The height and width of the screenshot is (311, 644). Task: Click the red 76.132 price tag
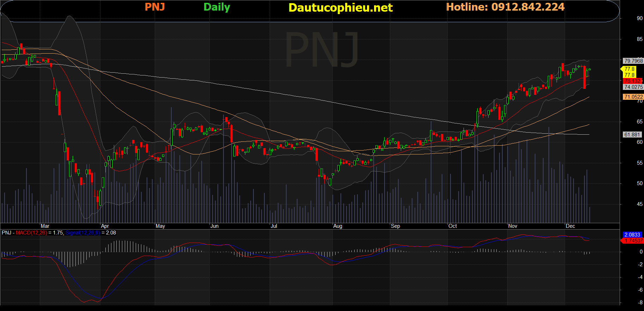[x=633, y=81]
